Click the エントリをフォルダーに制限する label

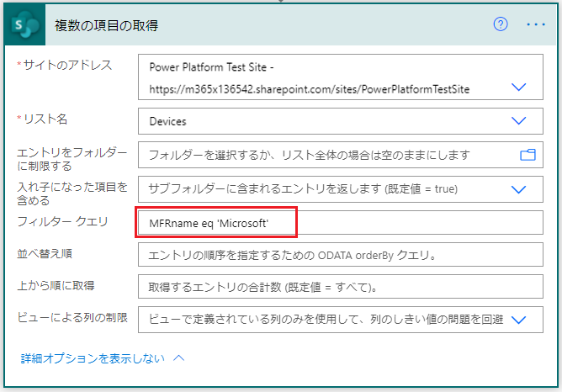[72, 159]
